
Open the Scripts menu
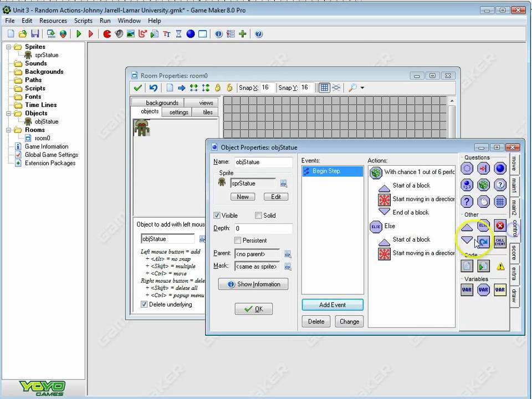tap(83, 21)
